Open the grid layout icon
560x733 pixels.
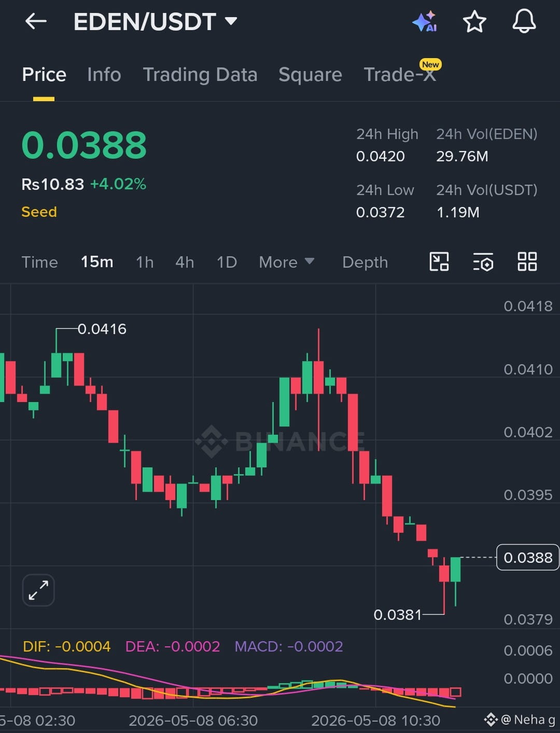[x=527, y=261]
